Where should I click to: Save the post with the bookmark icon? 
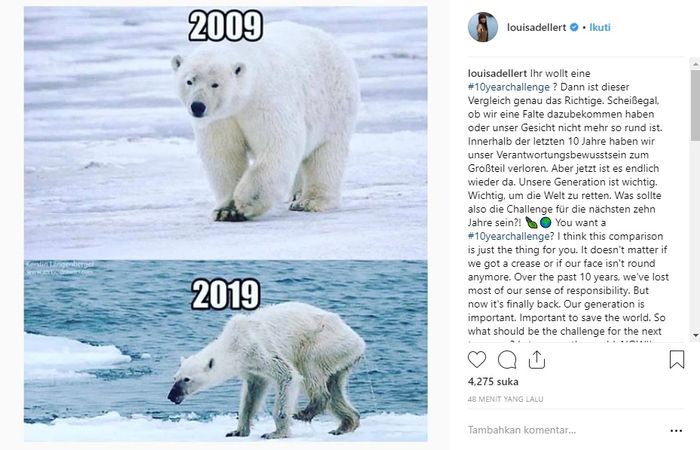click(x=677, y=359)
